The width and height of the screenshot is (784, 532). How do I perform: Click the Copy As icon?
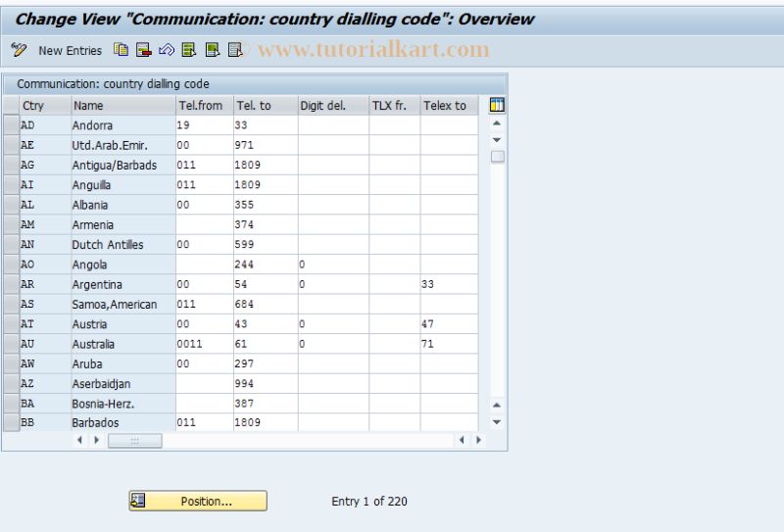click(x=121, y=50)
